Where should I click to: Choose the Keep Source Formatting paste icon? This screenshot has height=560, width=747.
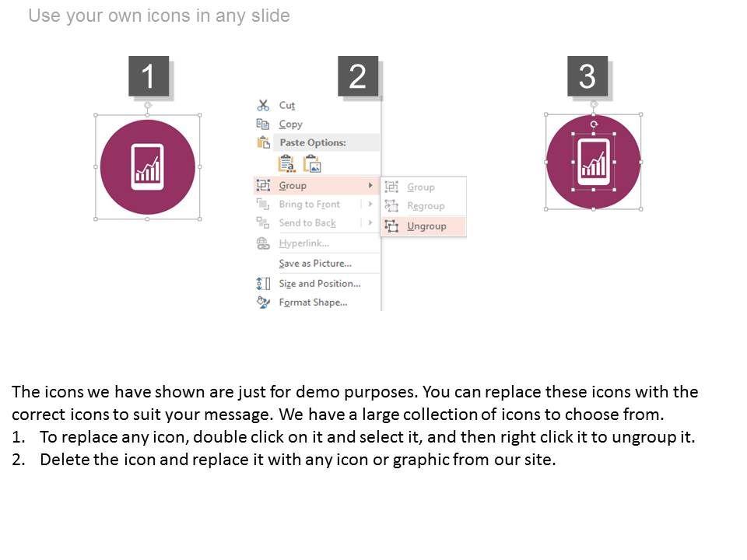point(286,164)
